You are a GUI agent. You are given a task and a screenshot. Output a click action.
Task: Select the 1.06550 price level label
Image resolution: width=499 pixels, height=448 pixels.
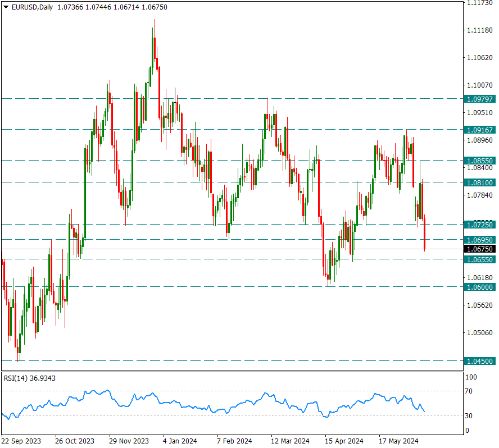479,259
